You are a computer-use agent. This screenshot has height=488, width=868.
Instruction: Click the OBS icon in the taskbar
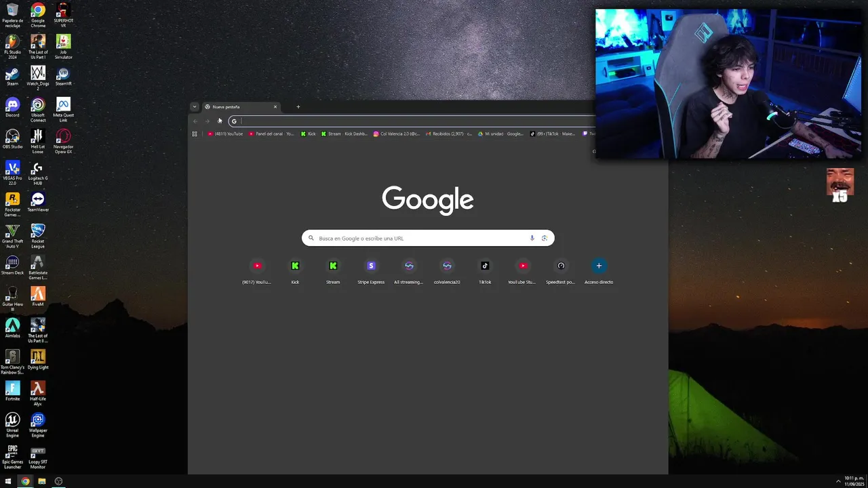[58, 481]
